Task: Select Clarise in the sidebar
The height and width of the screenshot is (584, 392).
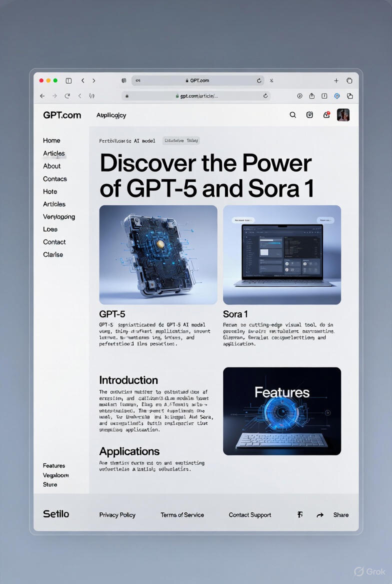Action: click(53, 254)
